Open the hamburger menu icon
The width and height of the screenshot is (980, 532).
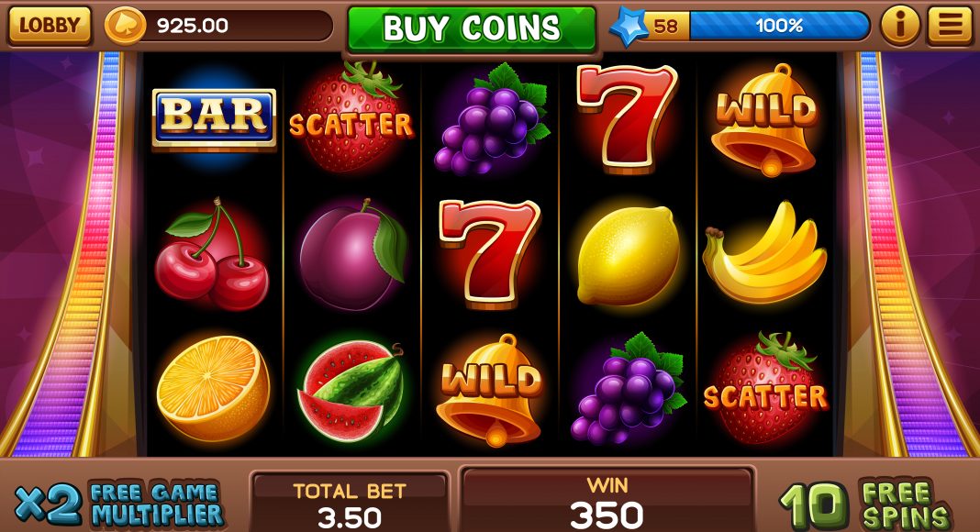click(x=950, y=26)
